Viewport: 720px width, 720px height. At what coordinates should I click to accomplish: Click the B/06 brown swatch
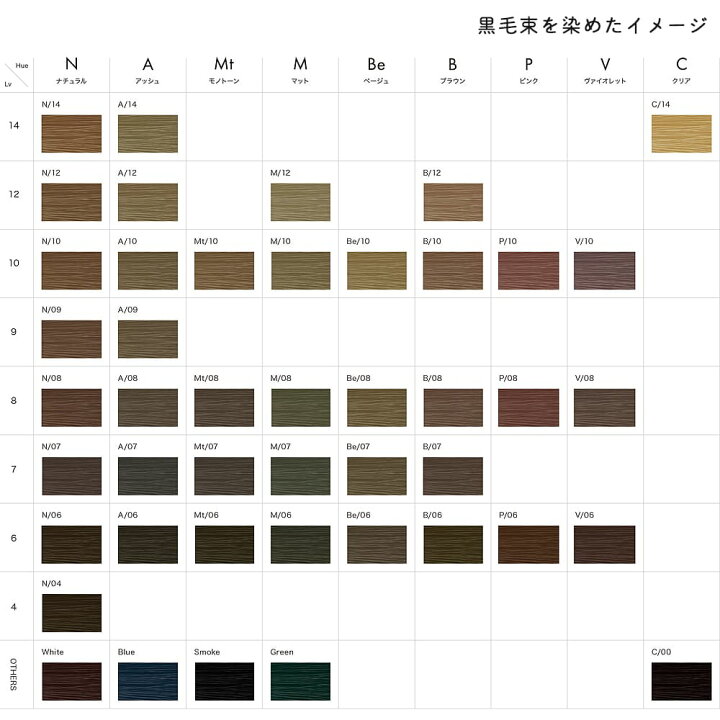coord(453,545)
